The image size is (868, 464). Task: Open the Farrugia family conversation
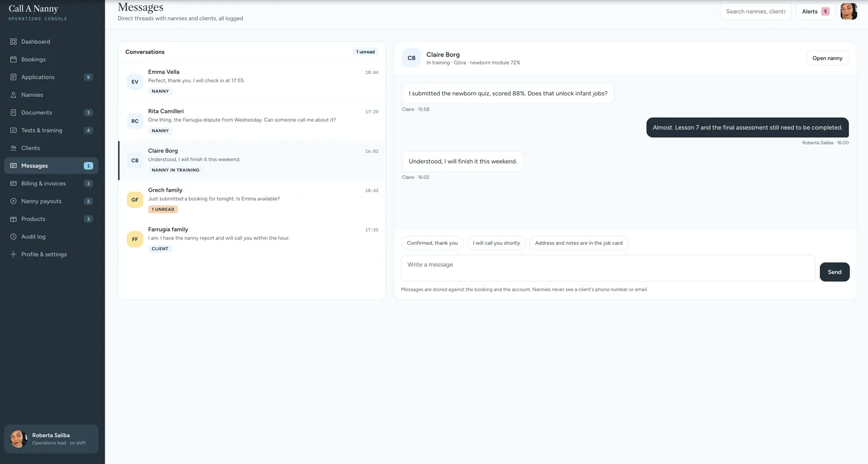252,239
